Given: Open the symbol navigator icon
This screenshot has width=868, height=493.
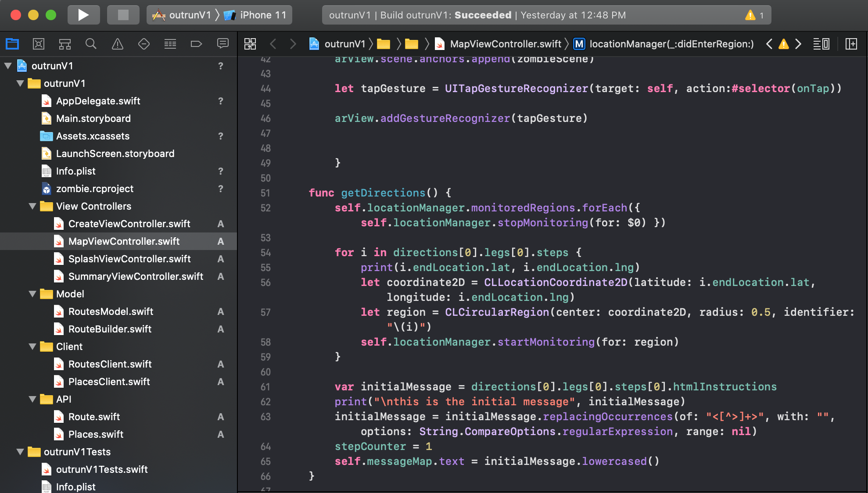Looking at the screenshot, I should click(x=65, y=44).
